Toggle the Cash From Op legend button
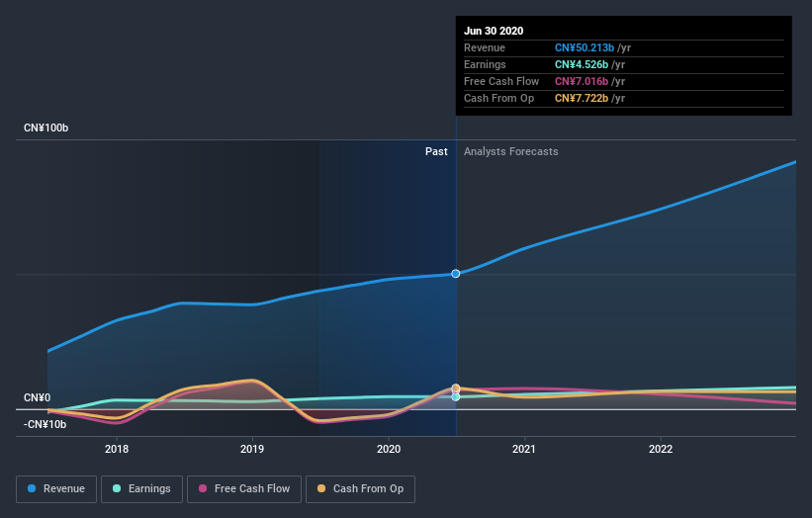Viewport: 812px width, 518px height. [360, 489]
